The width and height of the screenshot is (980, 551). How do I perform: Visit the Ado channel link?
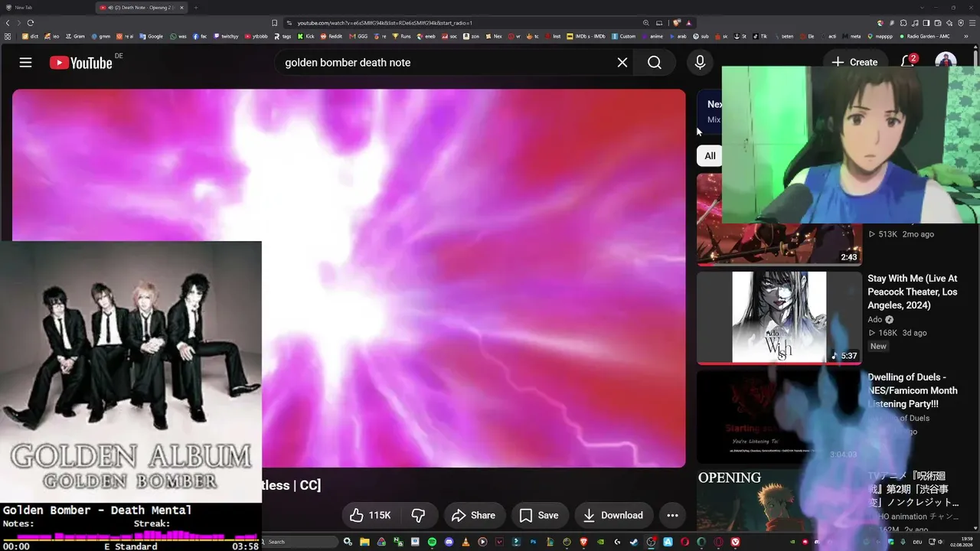pyautogui.click(x=875, y=320)
